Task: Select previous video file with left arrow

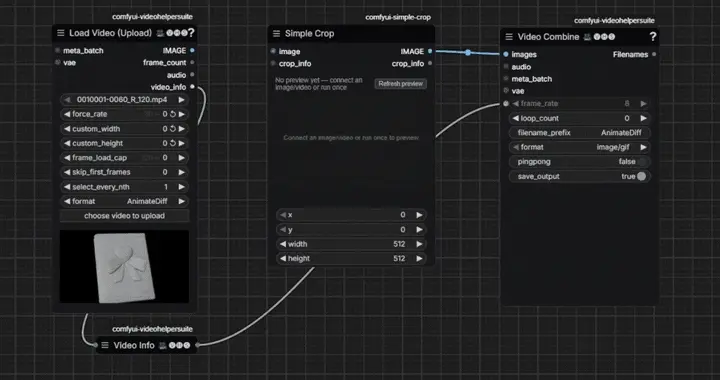Action: (x=67, y=100)
